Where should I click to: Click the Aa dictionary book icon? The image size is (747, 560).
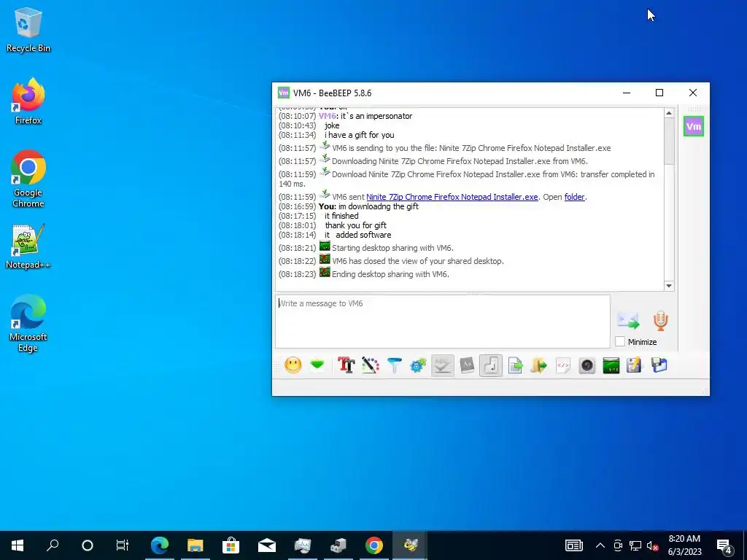(x=467, y=366)
